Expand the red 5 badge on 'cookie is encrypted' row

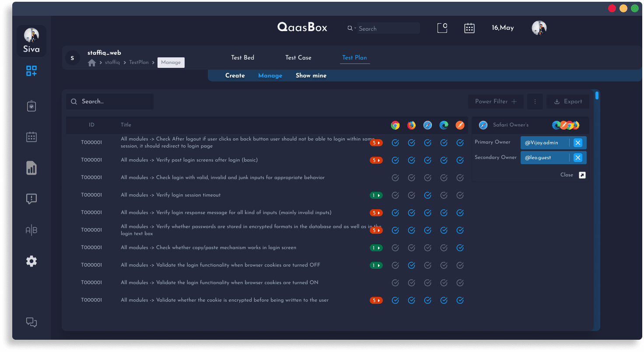(376, 300)
